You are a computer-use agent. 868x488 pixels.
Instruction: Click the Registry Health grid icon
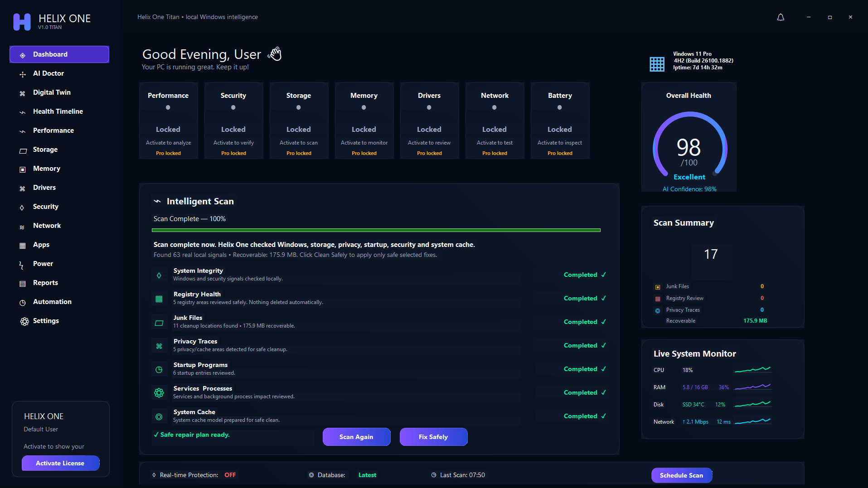(159, 299)
